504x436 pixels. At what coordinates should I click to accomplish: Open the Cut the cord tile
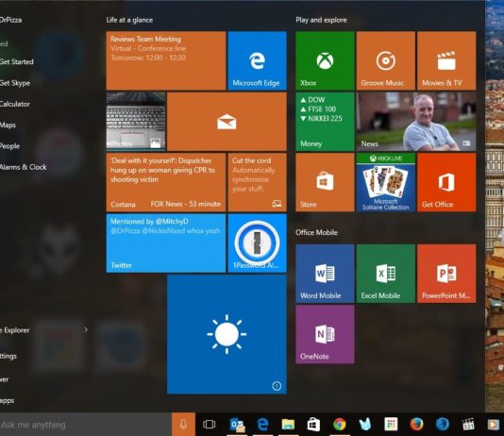(257, 182)
